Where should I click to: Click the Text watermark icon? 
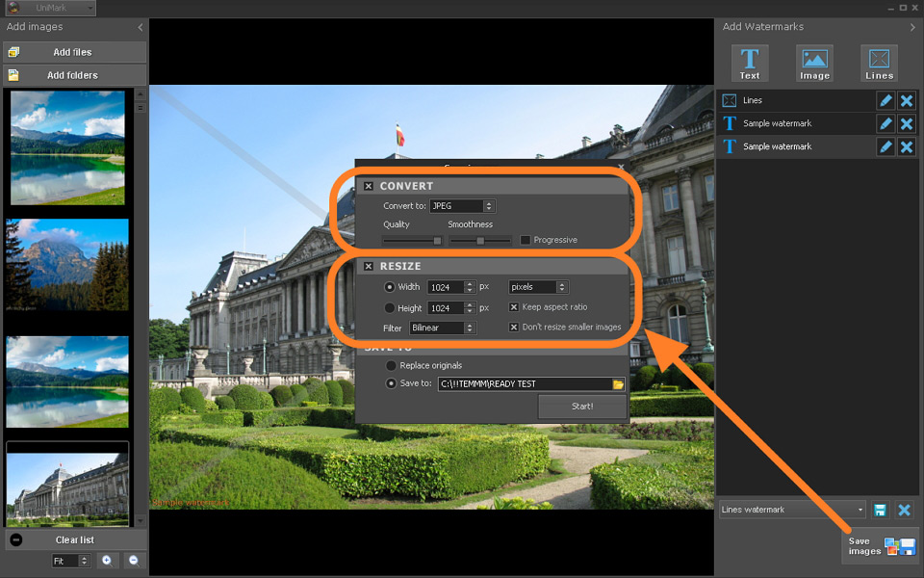(749, 64)
